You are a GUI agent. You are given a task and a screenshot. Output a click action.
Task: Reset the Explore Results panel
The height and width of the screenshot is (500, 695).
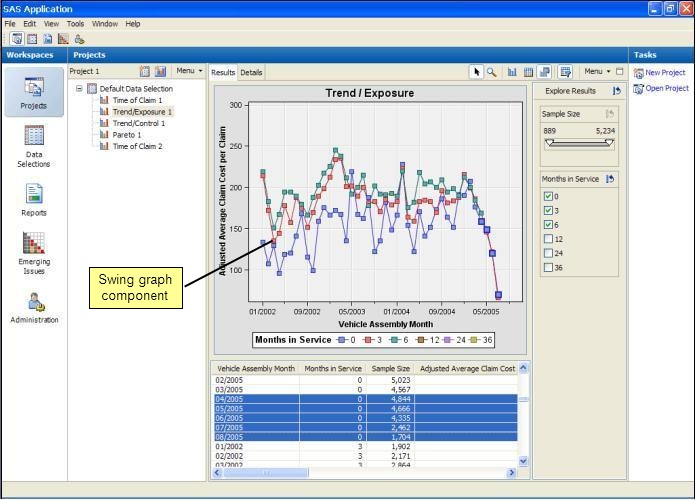pos(616,91)
